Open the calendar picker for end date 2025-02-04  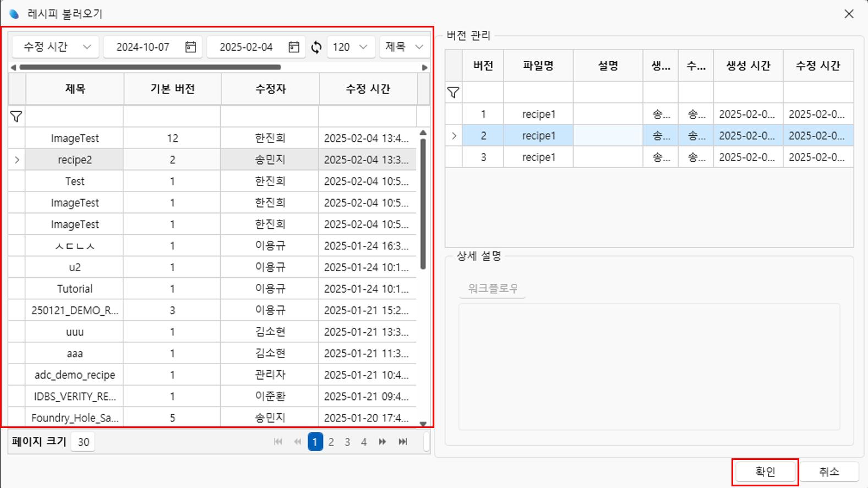coord(294,47)
